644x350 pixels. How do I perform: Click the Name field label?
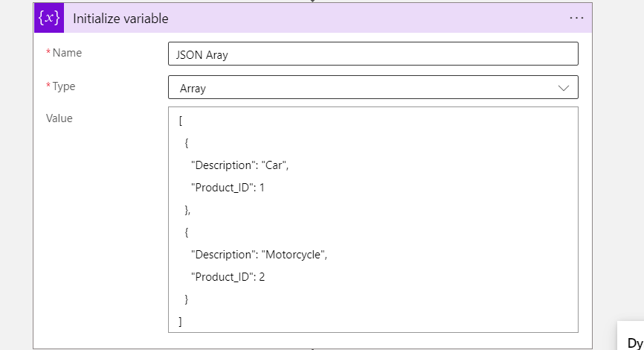tap(67, 53)
